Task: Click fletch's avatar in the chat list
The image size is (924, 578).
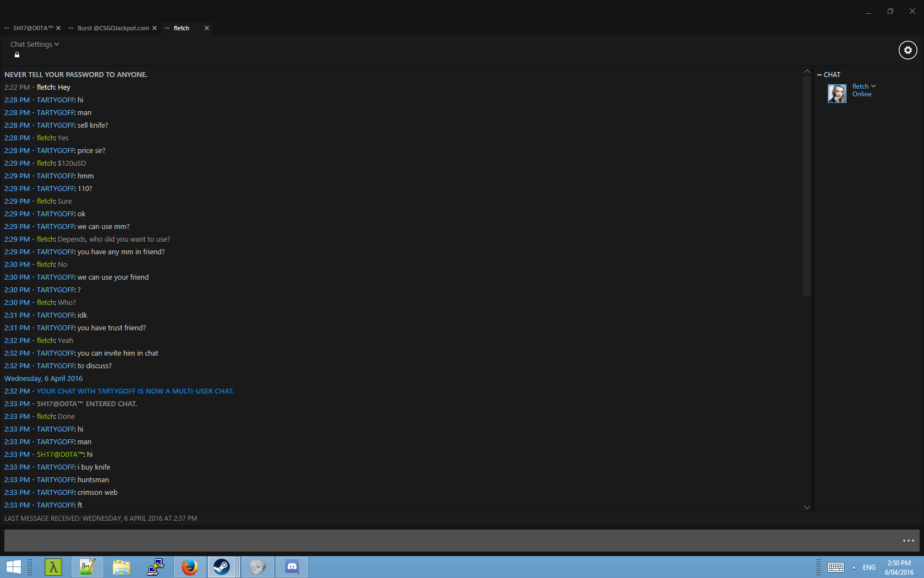Action: click(x=837, y=94)
